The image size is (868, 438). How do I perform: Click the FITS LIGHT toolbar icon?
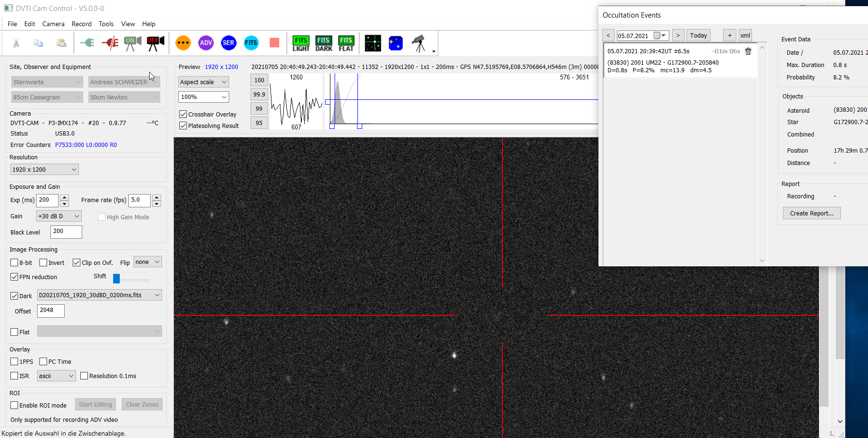(301, 43)
